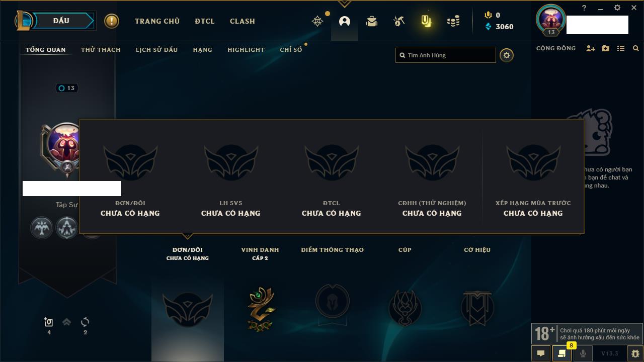Viewport: 644px width, 362px height.
Task: Click the Tìm Anh Hùng search field
Action: tap(446, 55)
